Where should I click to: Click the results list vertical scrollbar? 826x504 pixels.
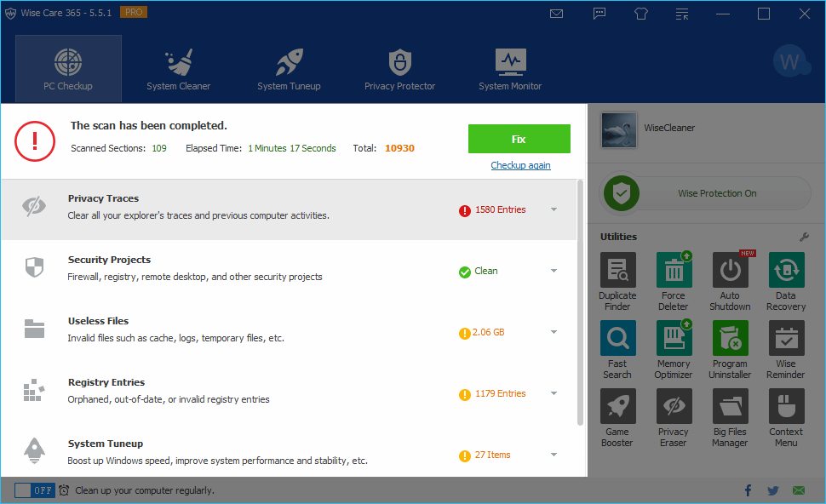coord(581,303)
